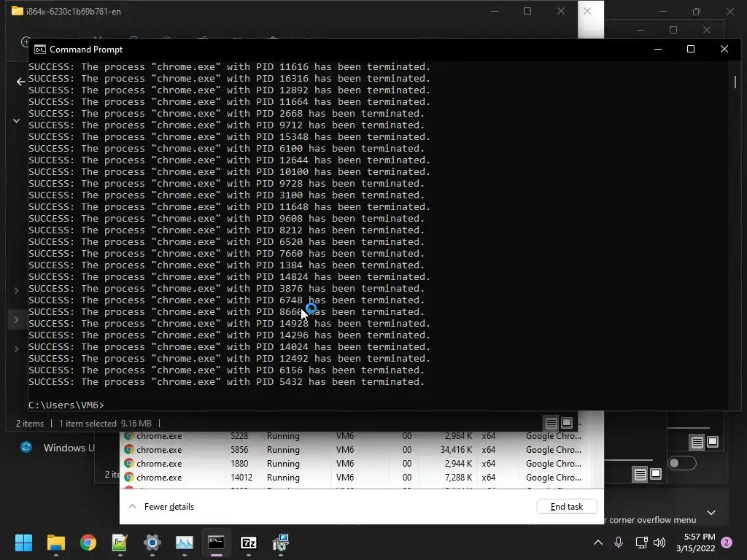Click the File Explorer back arrow

20,82
